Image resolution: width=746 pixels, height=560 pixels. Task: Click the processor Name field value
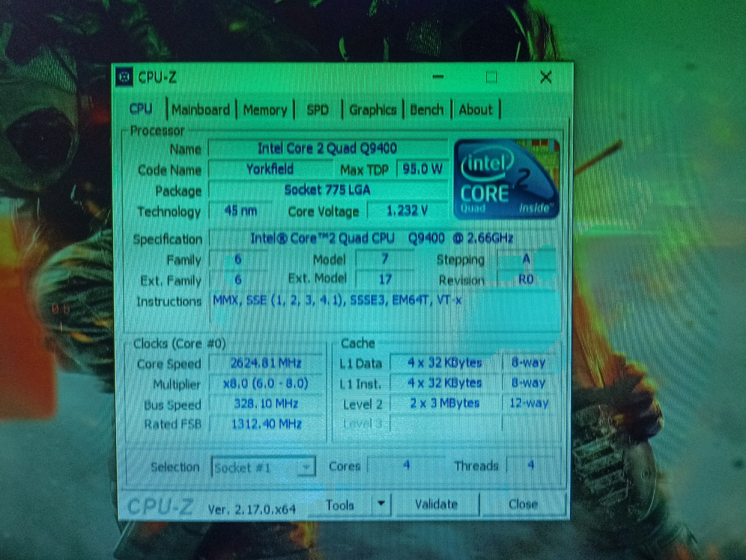pos(327,148)
